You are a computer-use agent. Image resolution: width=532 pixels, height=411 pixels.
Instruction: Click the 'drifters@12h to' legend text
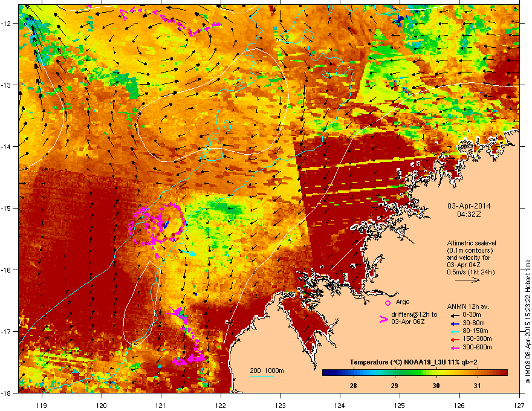(x=414, y=315)
